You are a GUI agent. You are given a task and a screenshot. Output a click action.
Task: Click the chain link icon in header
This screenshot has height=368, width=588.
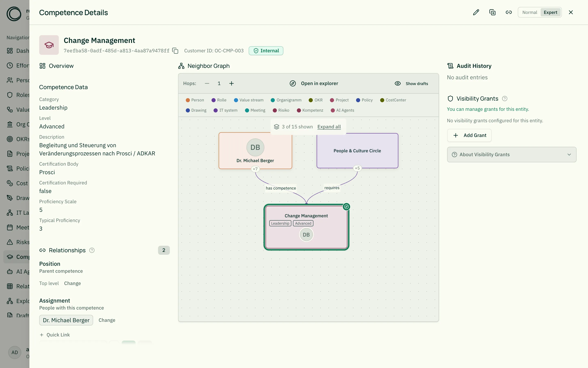[x=509, y=12]
